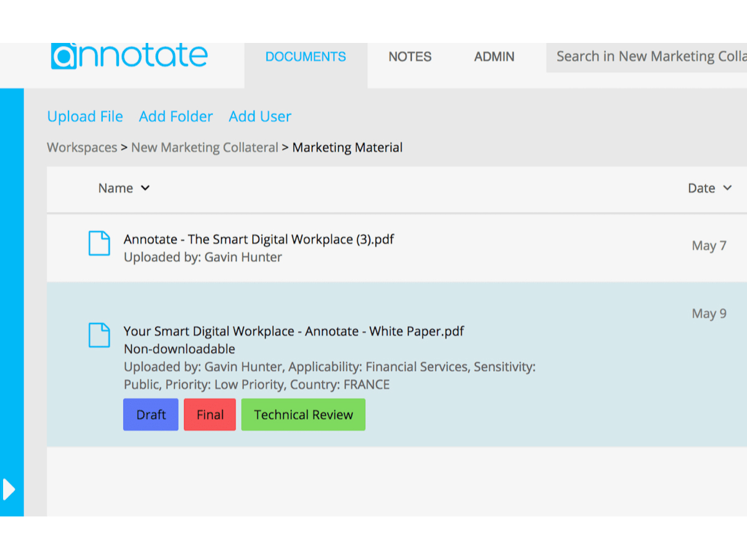This screenshot has width=747, height=560.
Task: Expand the left sidebar with the white arrow
Action: point(9,489)
